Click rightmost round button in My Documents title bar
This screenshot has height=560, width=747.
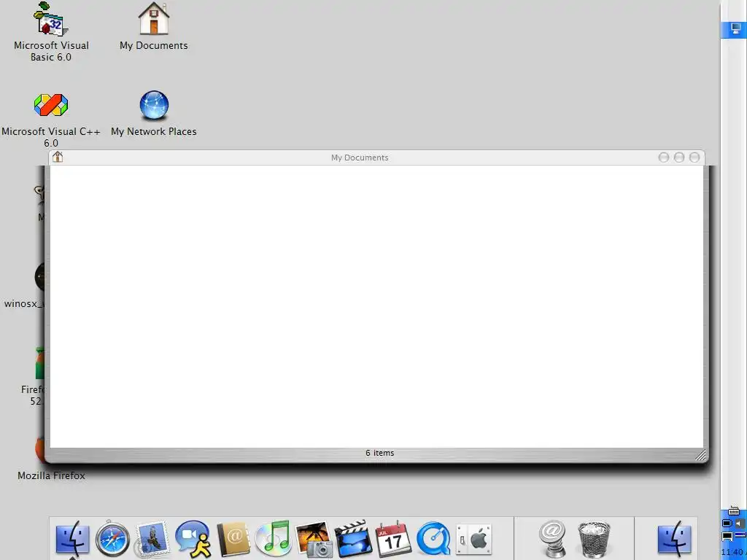[x=694, y=157]
